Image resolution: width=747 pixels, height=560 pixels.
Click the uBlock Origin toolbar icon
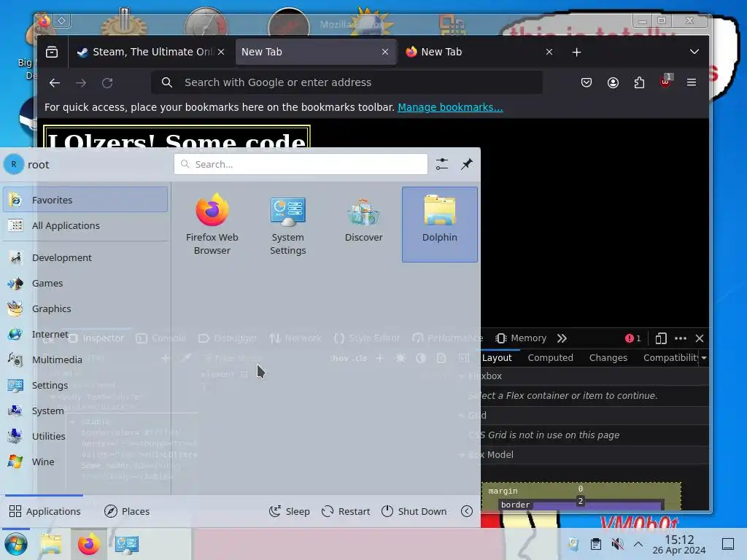click(x=665, y=82)
